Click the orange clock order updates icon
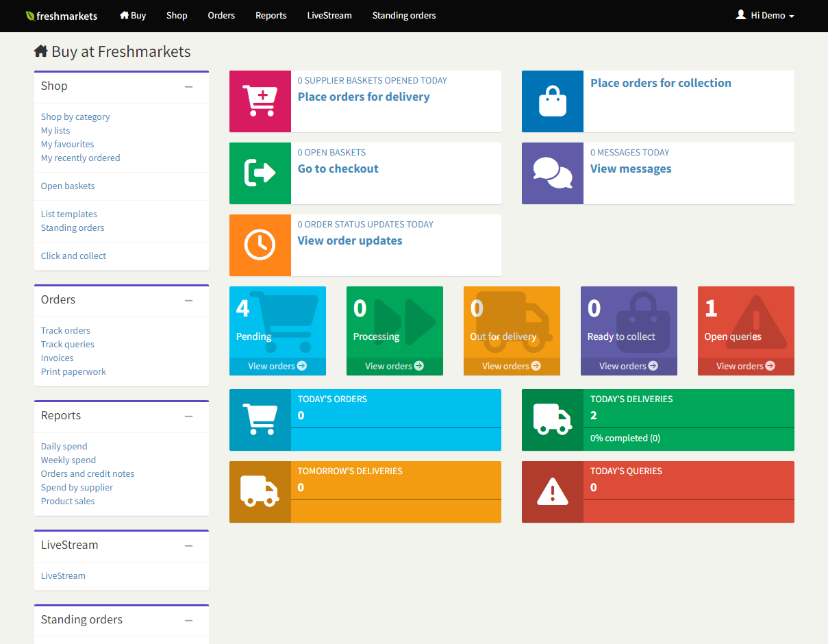This screenshot has height=644, width=828. (260, 245)
